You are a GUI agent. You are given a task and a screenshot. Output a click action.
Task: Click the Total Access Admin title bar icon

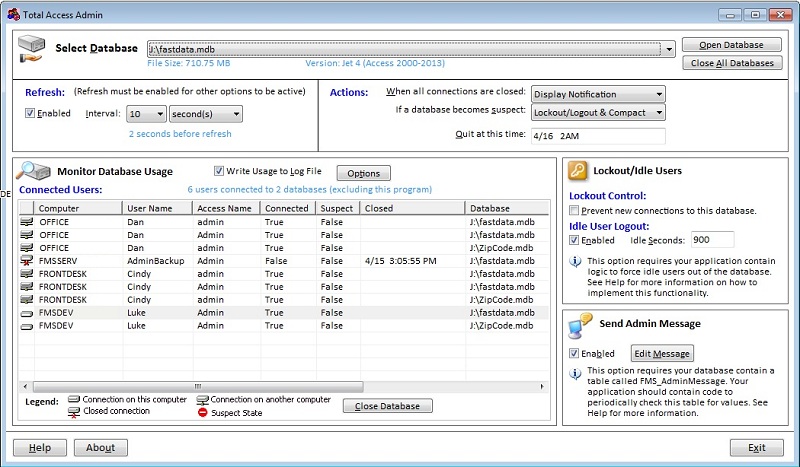tap(13, 14)
